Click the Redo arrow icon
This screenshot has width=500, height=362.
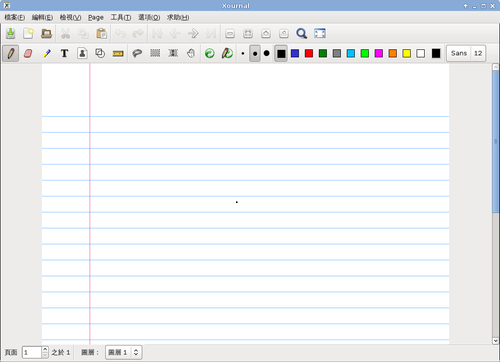(138, 33)
